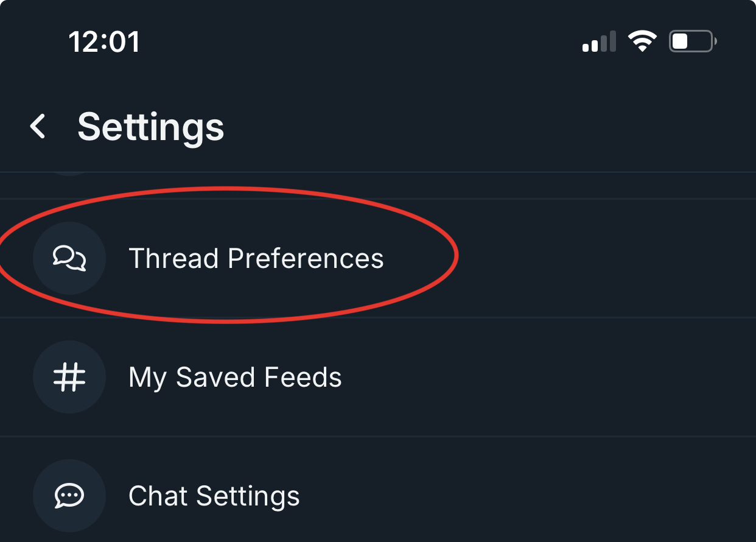This screenshot has width=756, height=542.
Task: Tap the empty header area right of Settings
Action: [487, 127]
